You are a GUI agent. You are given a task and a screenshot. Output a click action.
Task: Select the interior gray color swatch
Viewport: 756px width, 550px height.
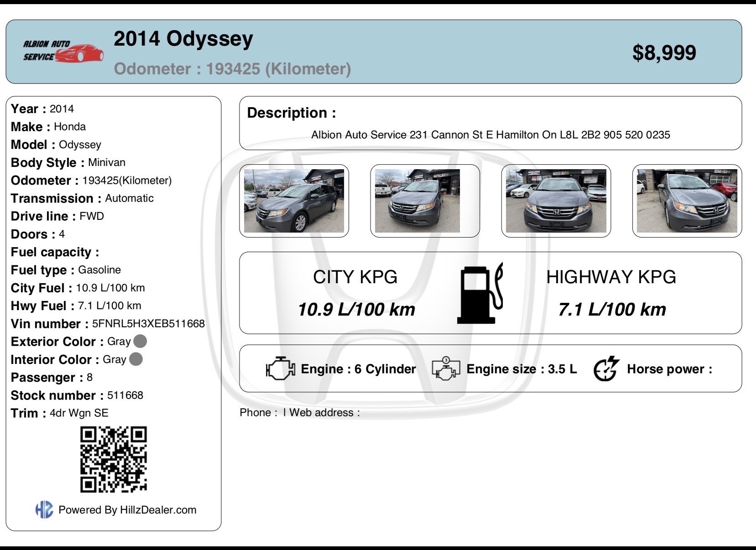click(136, 359)
